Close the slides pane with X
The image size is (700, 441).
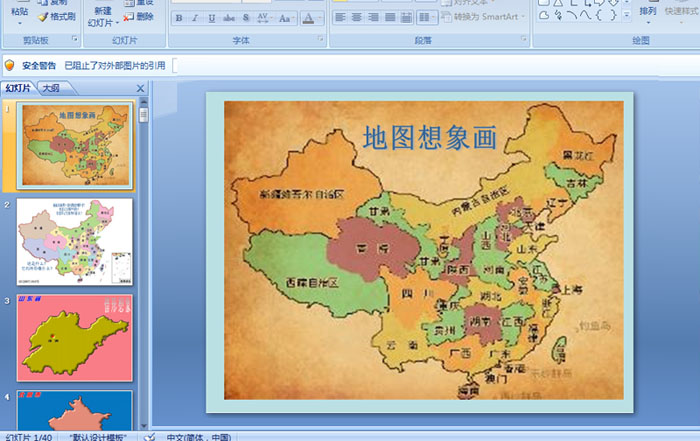click(140, 88)
